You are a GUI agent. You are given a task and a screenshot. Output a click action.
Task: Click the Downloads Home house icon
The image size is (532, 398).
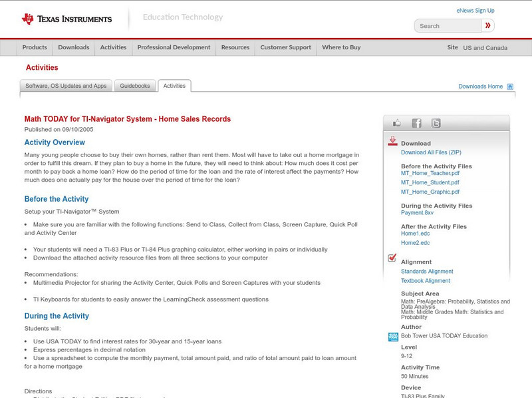click(510, 87)
